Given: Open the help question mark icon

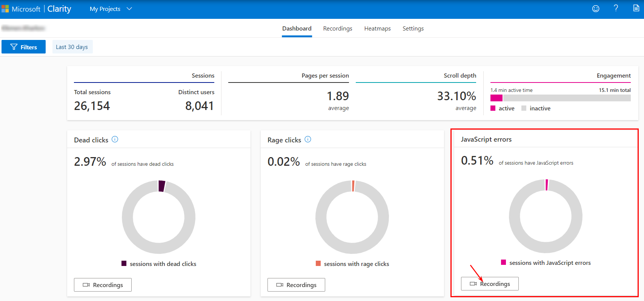Looking at the screenshot, I should 616,8.
